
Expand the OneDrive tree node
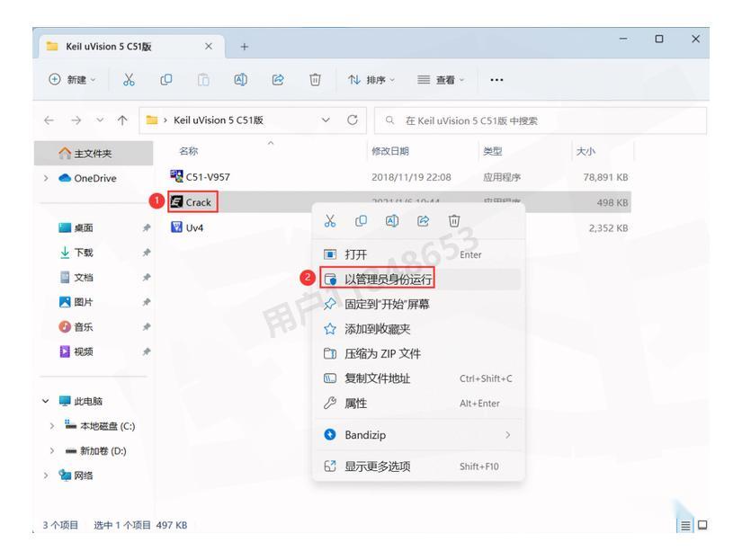(x=46, y=178)
